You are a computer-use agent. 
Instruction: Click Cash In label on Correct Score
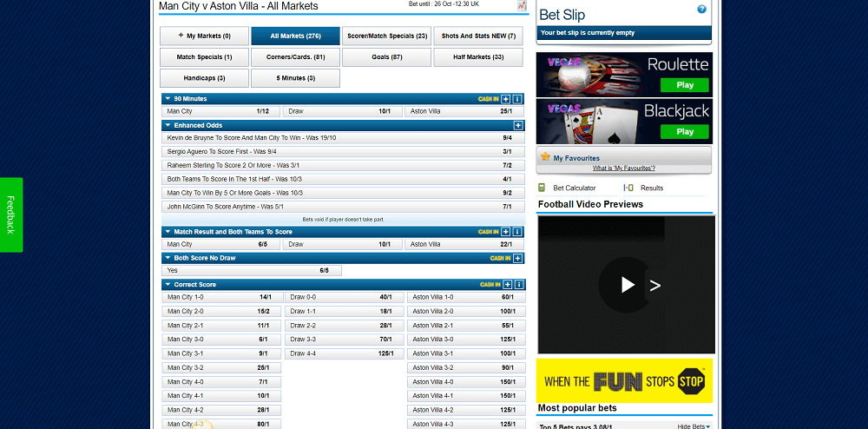(490, 285)
